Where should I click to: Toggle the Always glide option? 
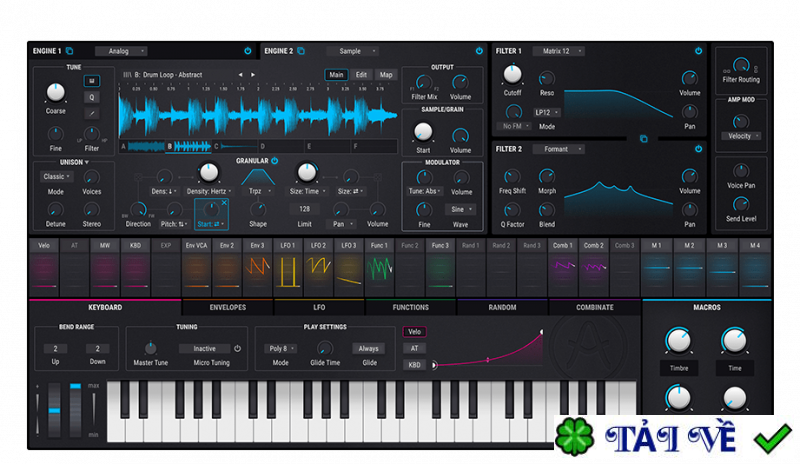pyautogui.click(x=368, y=349)
